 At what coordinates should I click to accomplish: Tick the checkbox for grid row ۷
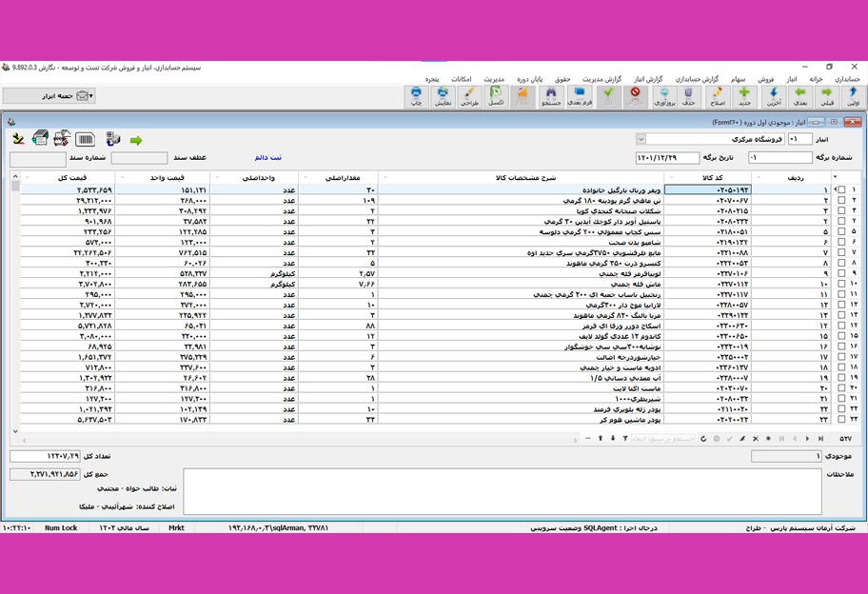[841, 252]
